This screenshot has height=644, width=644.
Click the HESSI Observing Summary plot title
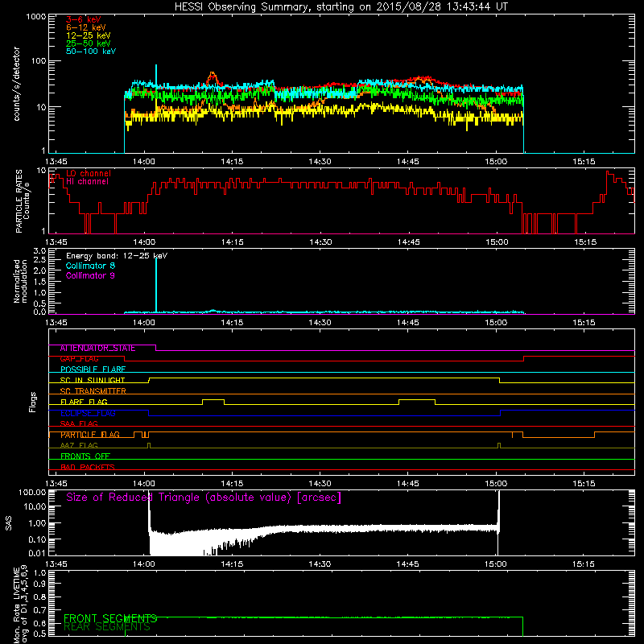point(341,7)
